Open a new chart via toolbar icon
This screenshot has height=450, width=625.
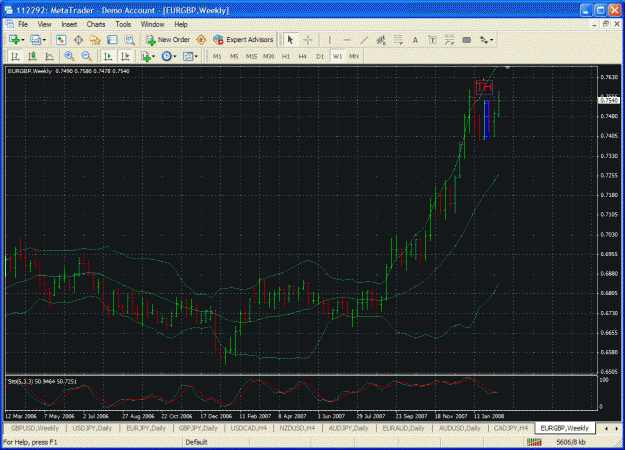point(14,40)
